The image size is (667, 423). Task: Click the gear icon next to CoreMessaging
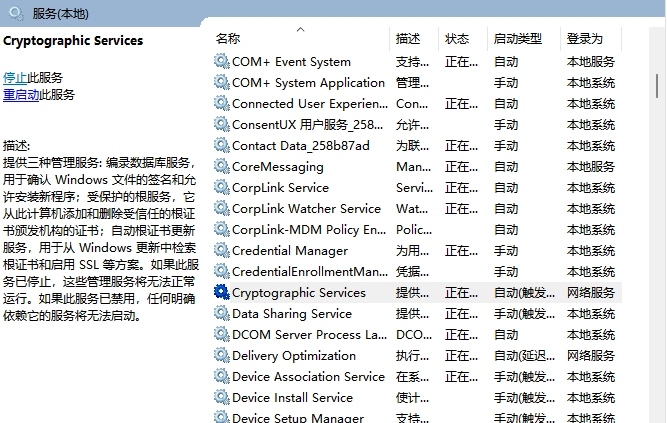(x=221, y=167)
